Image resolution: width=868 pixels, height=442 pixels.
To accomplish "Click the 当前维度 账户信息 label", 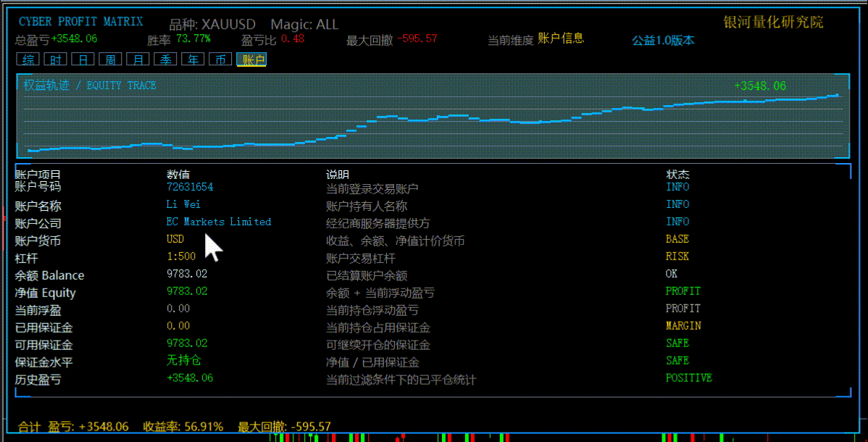I will point(535,39).
